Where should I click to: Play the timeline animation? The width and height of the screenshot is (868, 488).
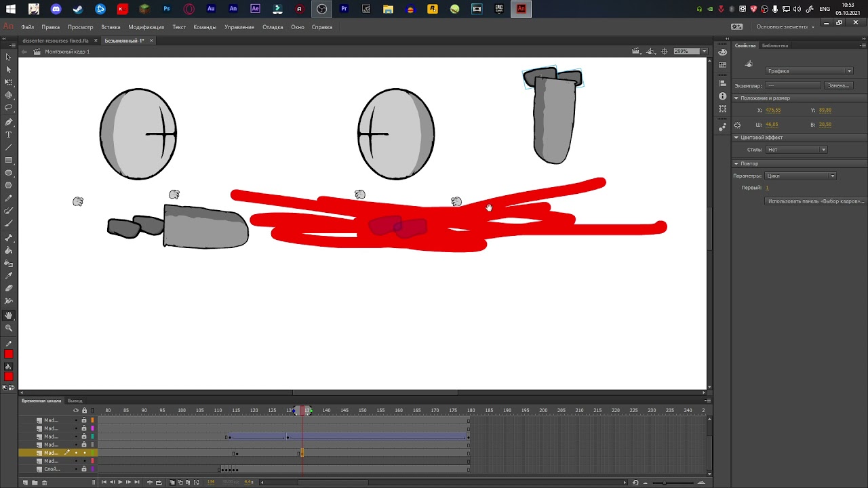(x=120, y=483)
